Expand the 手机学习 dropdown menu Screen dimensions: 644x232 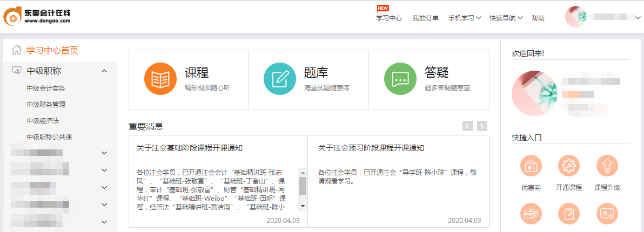[x=465, y=18]
